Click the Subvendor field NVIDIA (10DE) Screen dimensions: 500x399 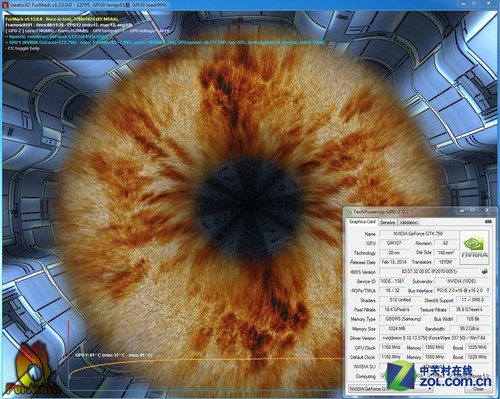coord(462,281)
